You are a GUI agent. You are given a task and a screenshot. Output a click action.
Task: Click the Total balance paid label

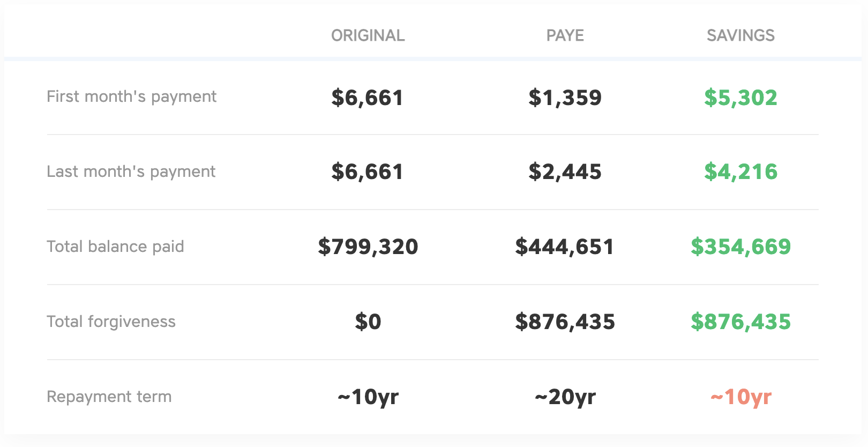(115, 247)
